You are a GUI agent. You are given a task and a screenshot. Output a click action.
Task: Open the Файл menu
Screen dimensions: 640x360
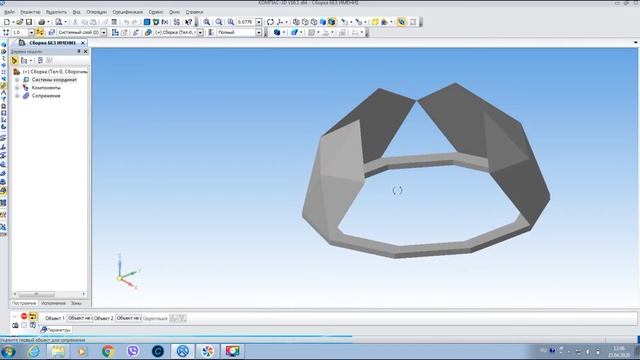point(9,12)
